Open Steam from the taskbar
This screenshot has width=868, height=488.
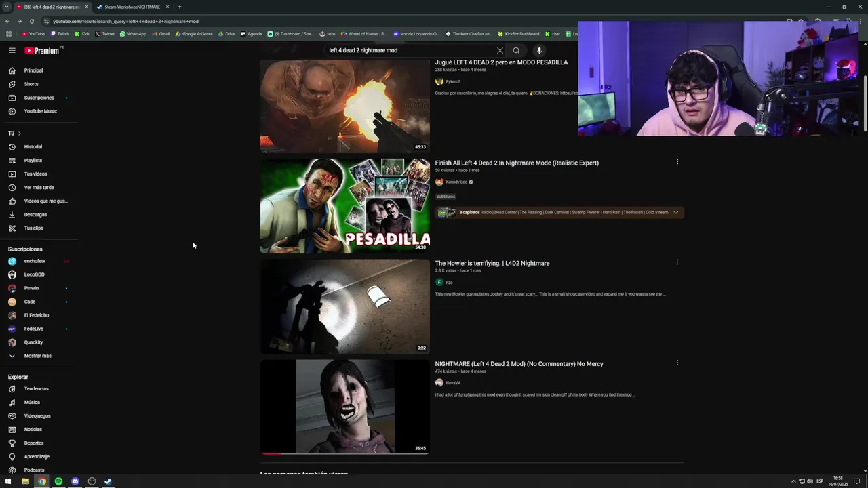[108, 481]
